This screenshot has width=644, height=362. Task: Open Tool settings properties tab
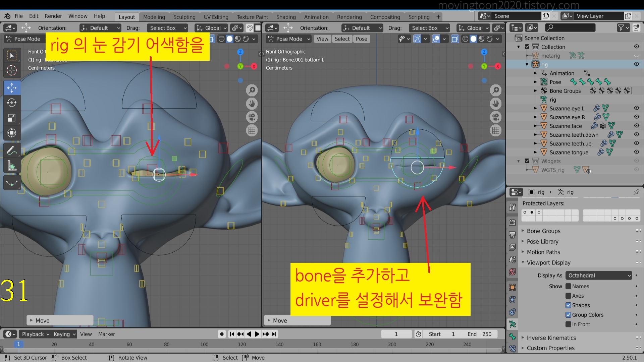(x=512, y=207)
